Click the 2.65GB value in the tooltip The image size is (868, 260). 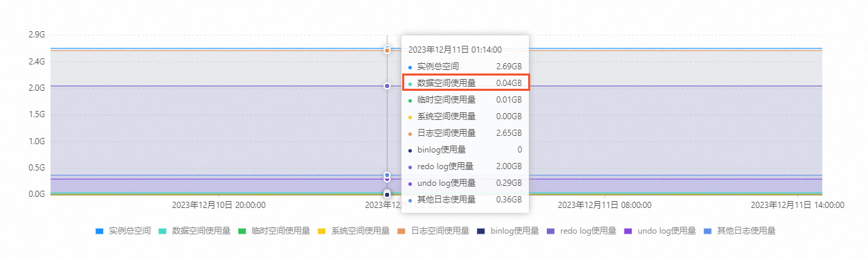509,133
